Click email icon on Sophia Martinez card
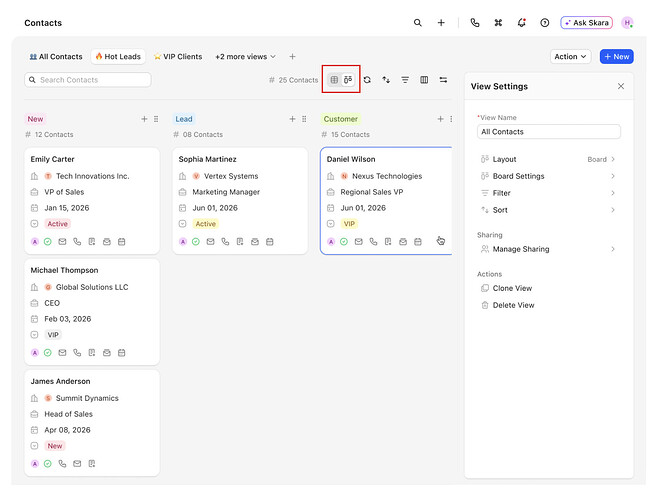The image size is (653, 500). (210, 241)
